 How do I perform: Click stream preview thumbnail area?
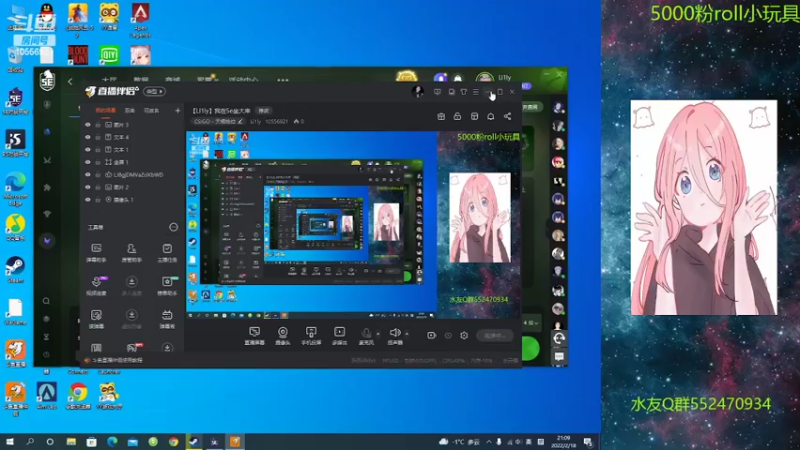(x=353, y=225)
